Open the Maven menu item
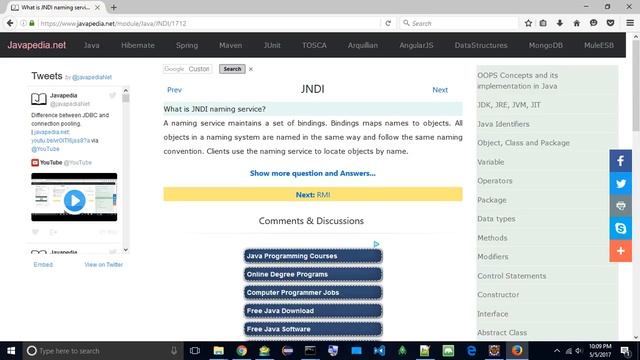 coord(230,45)
